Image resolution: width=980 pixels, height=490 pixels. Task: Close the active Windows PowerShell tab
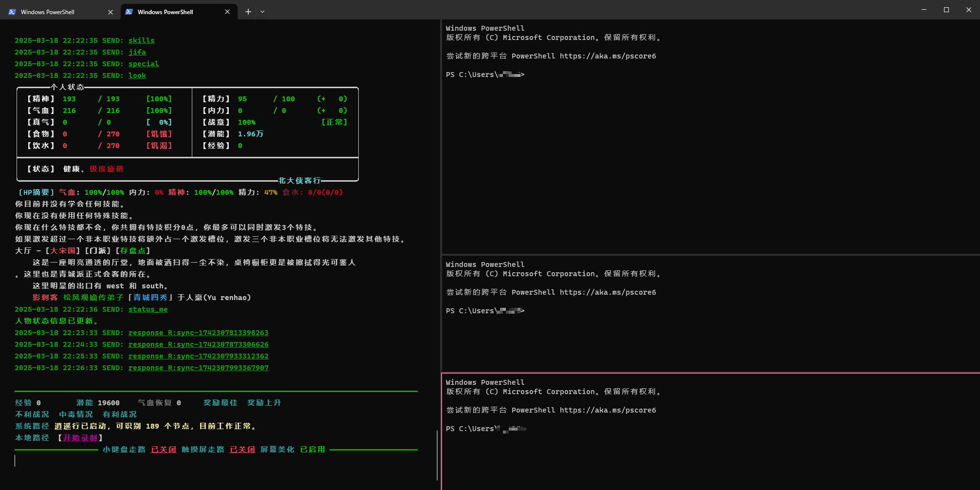[x=227, y=12]
